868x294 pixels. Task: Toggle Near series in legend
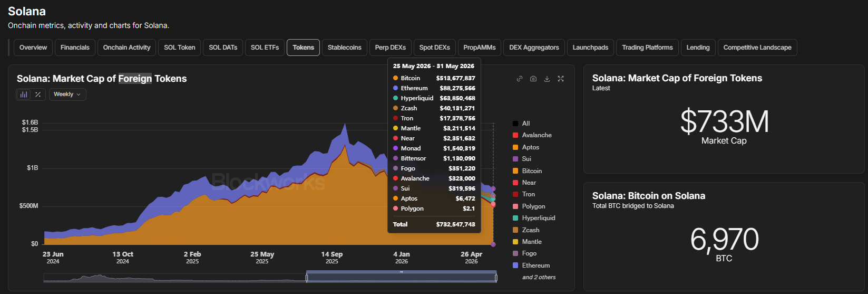click(524, 183)
